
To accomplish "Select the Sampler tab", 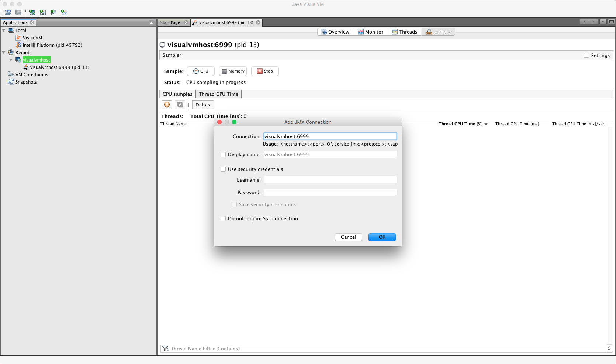I will pyautogui.click(x=439, y=32).
